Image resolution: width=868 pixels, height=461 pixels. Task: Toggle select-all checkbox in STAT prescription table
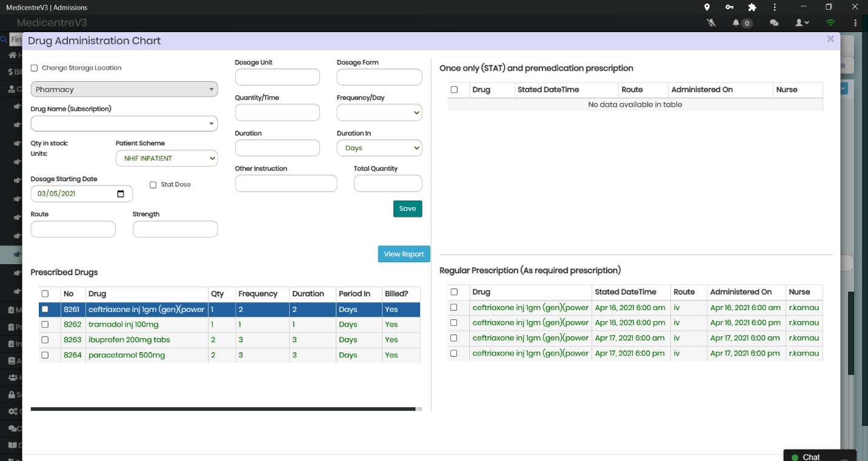[454, 90]
